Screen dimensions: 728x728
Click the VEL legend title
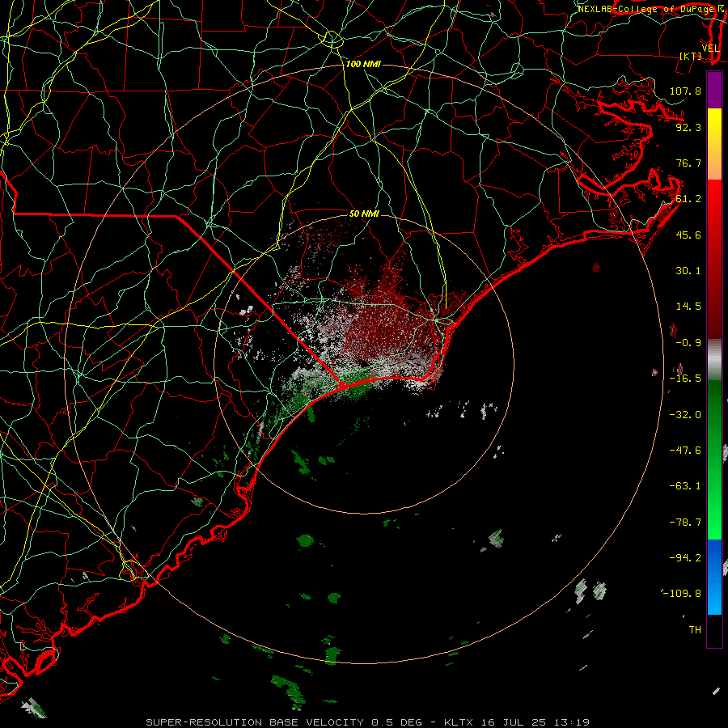click(710, 49)
